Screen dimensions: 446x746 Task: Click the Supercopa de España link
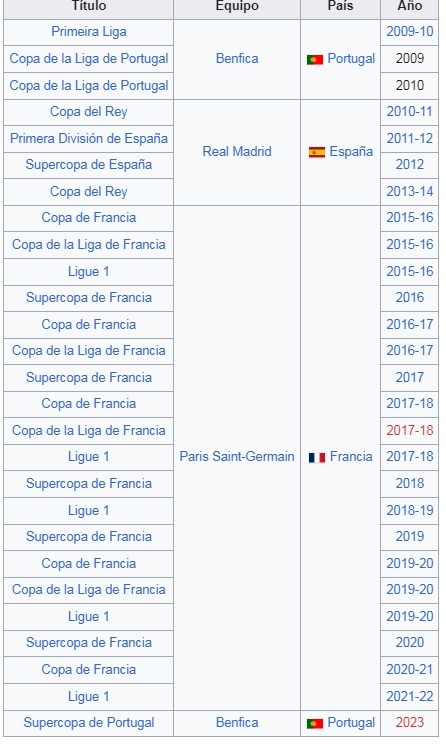click(89, 165)
